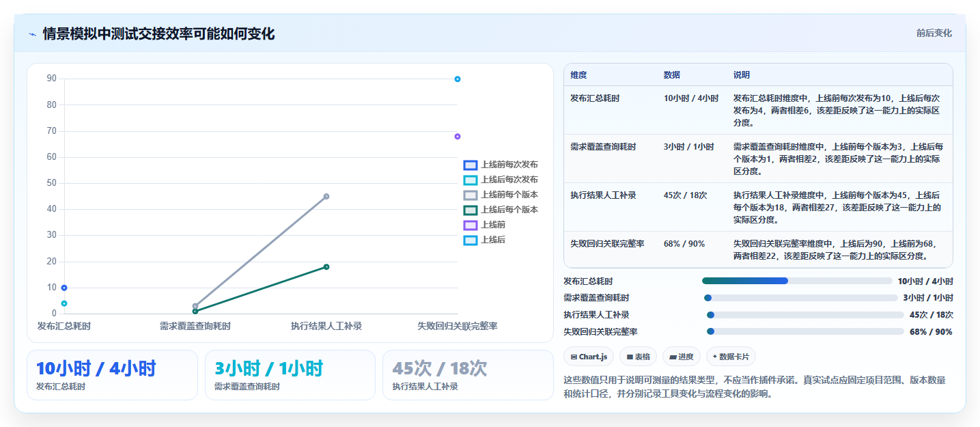Click the disclaimer paragraph starting 这些数值只用于
Image resolution: width=980 pixels, height=427 pixels.
pyautogui.click(x=755, y=387)
